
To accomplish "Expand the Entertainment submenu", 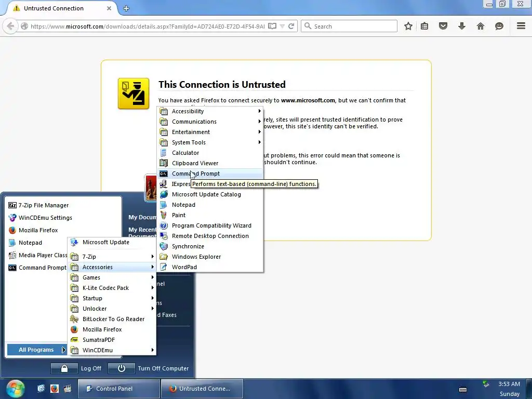I will (210, 132).
